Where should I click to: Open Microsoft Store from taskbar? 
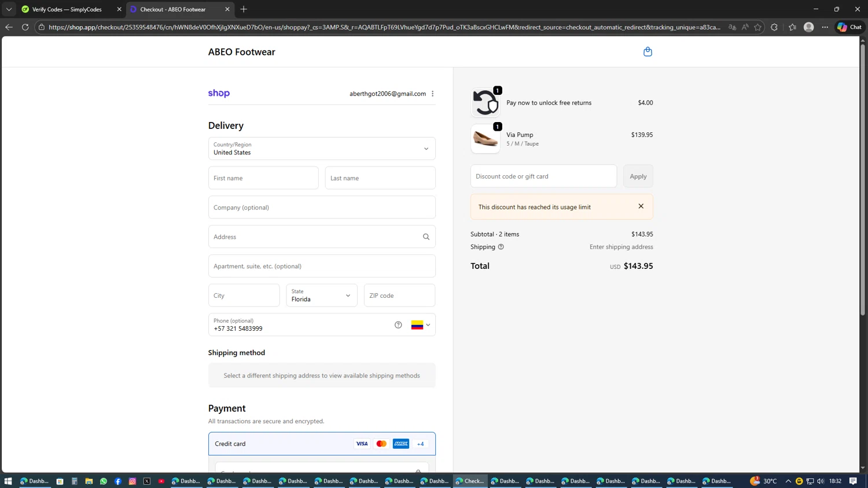point(60,481)
